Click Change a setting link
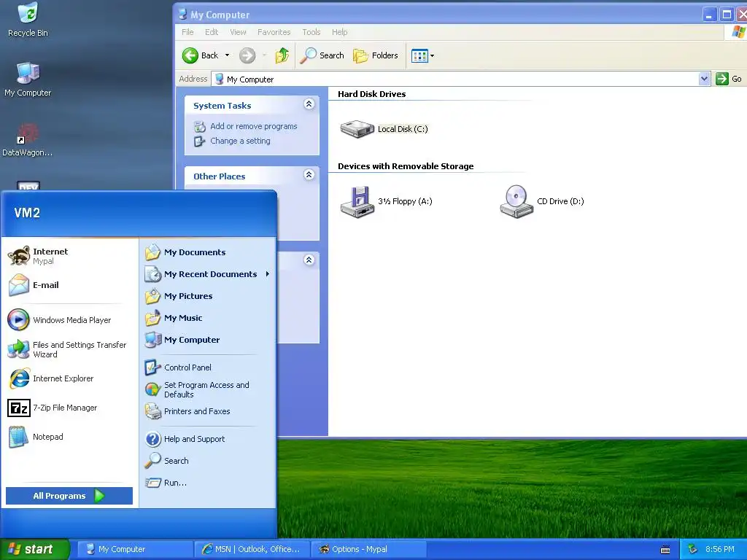Image resolution: width=747 pixels, height=560 pixels. pos(240,141)
